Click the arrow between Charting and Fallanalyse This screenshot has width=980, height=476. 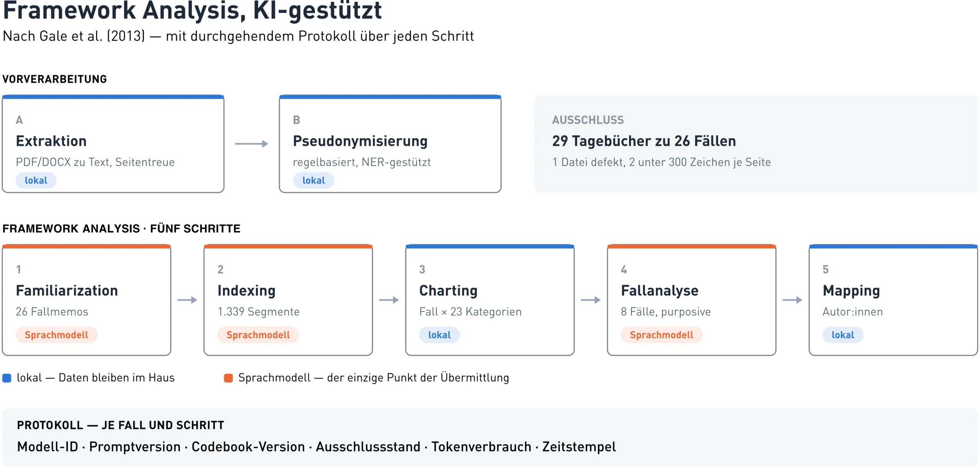point(591,300)
